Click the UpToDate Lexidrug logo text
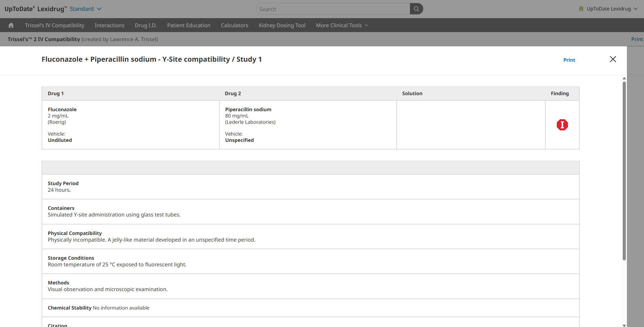This screenshot has height=327, width=644. [x=34, y=9]
